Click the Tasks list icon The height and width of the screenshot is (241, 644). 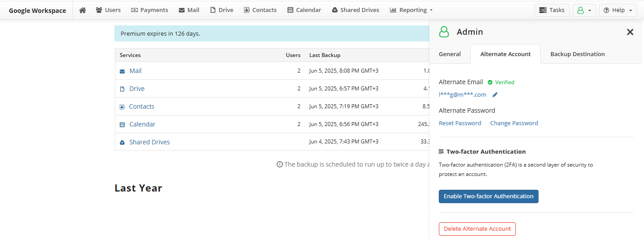[543, 10]
